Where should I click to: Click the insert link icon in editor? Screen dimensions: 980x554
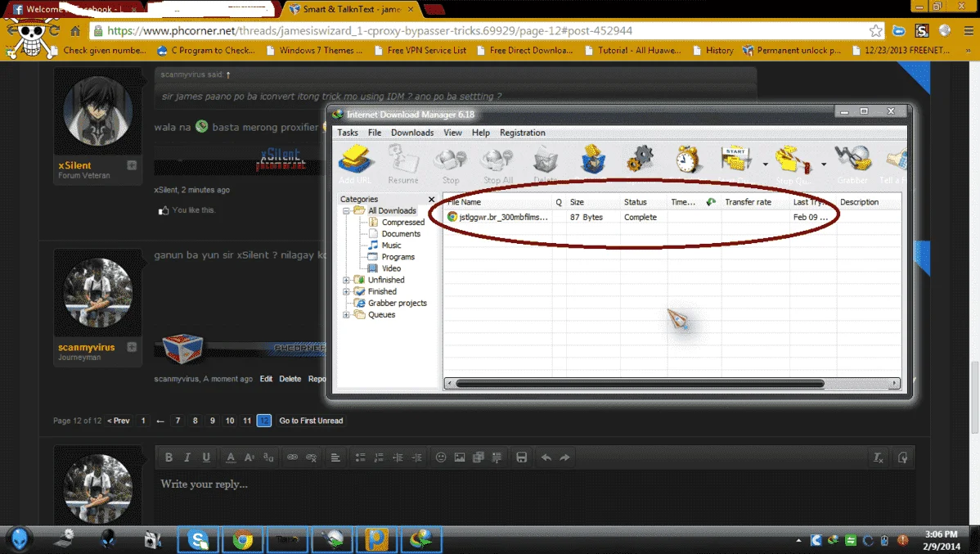point(292,457)
